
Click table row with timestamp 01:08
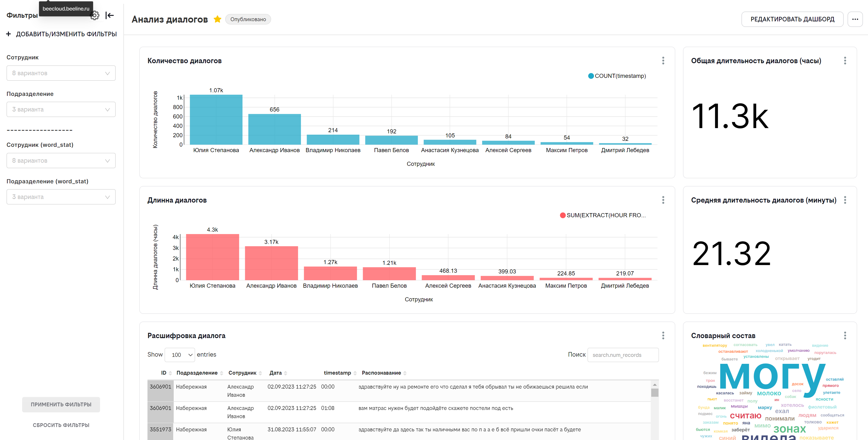399,412
